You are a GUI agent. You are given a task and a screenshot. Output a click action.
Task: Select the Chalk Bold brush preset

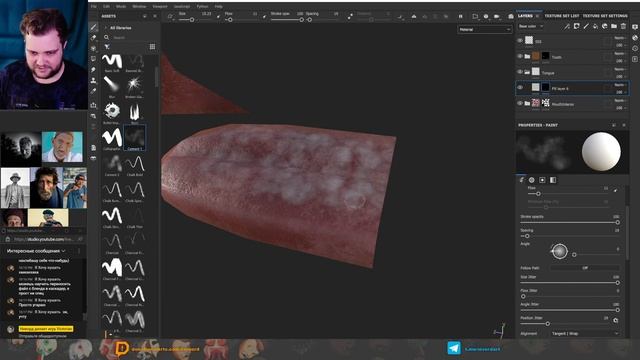(134, 165)
